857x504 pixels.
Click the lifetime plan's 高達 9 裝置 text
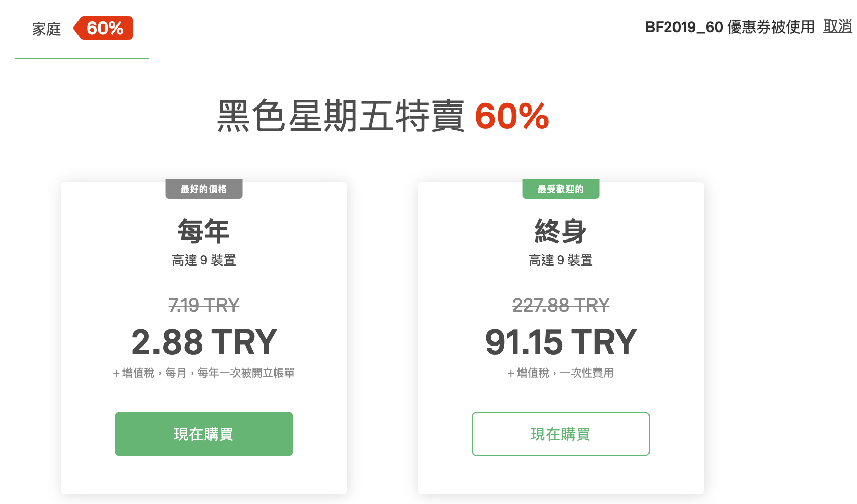[561, 260]
